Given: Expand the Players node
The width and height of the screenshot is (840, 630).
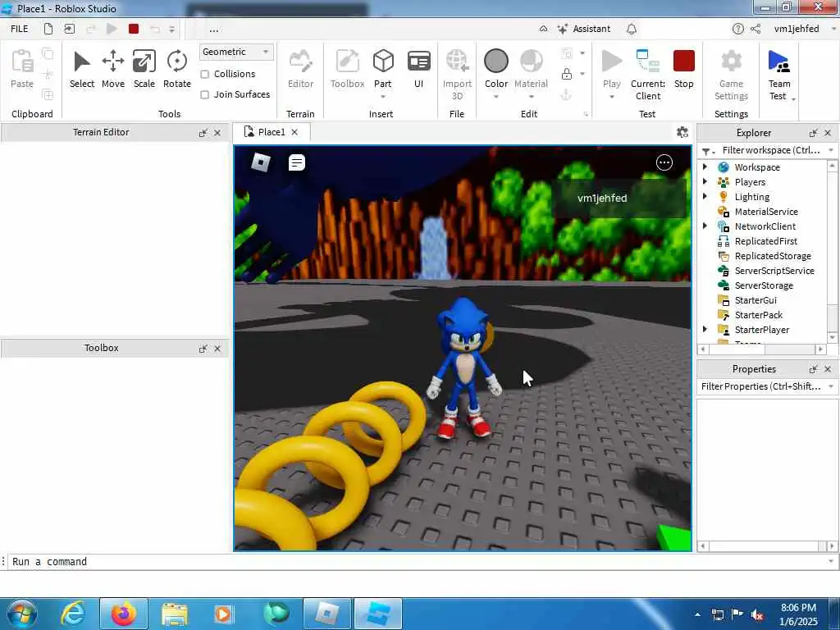Looking at the screenshot, I should click(x=705, y=181).
